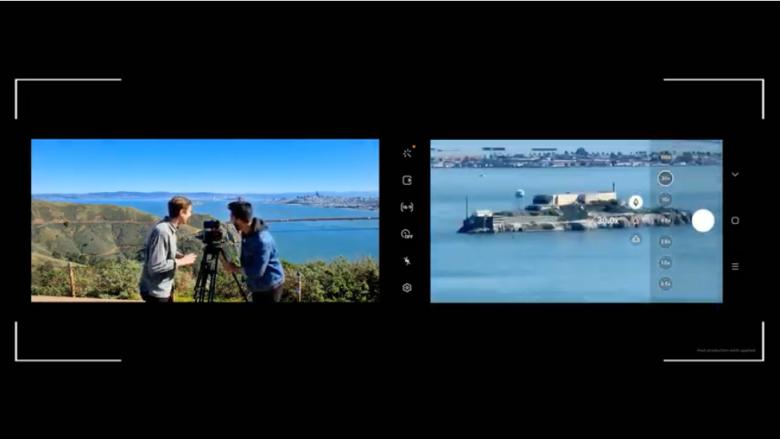The image size is (780, 439).
Task: Select the telephoto lens single-tree icon
Action: tap(636, 202)
